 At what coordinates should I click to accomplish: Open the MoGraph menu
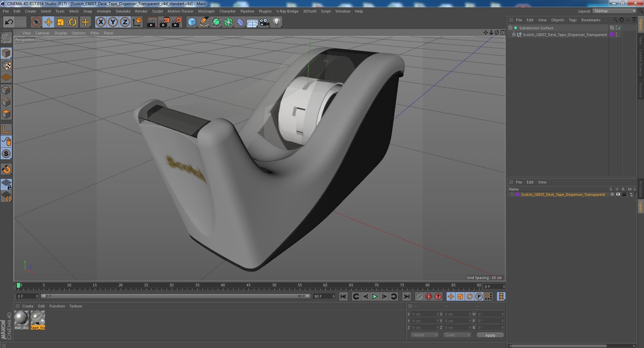tap(206, 11)
